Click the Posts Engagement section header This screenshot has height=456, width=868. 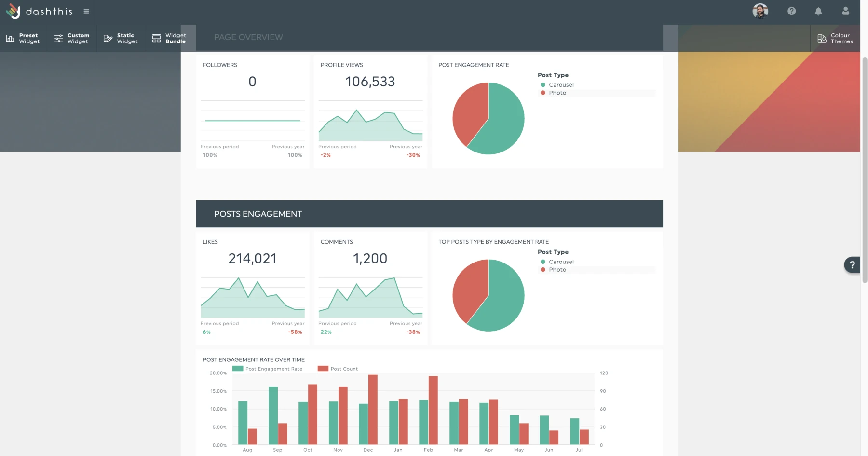pos(429,214)
